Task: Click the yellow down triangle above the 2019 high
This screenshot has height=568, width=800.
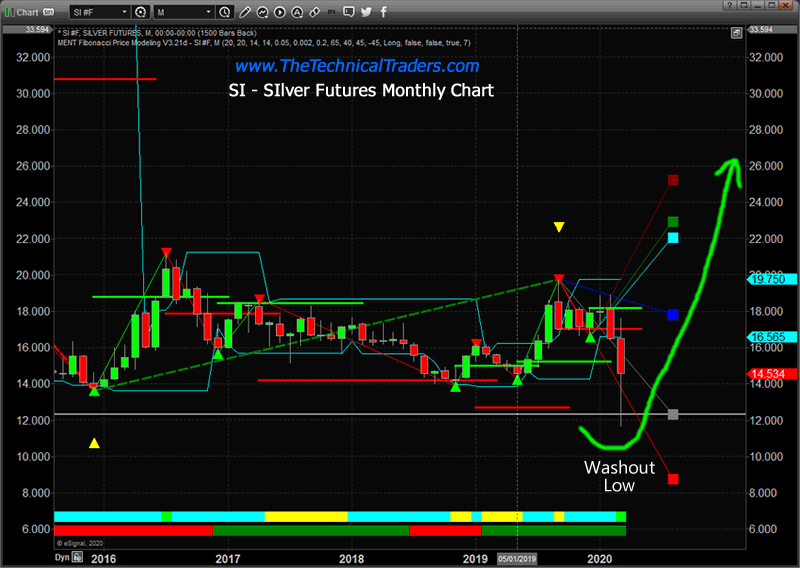Action: [x=559, y=227]
